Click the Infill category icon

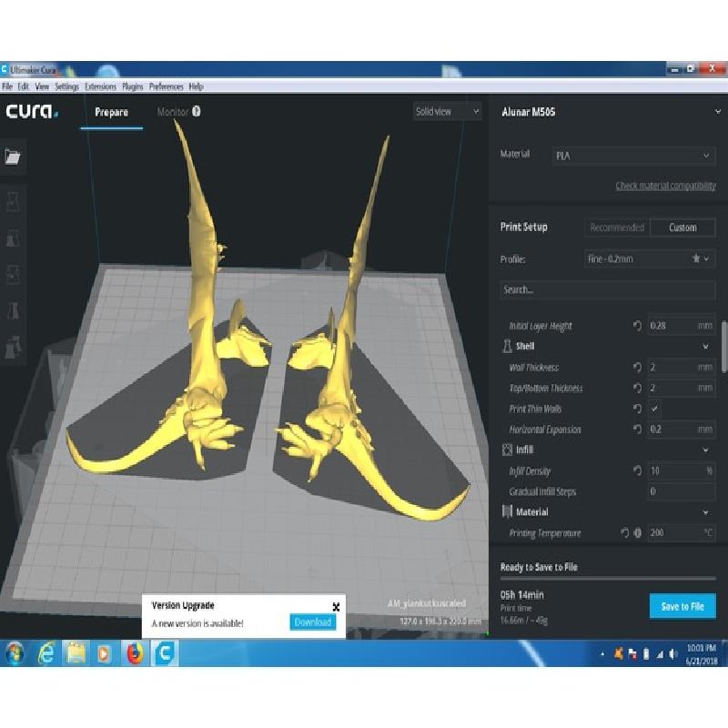pyautogui.click(x=507, y=450)
